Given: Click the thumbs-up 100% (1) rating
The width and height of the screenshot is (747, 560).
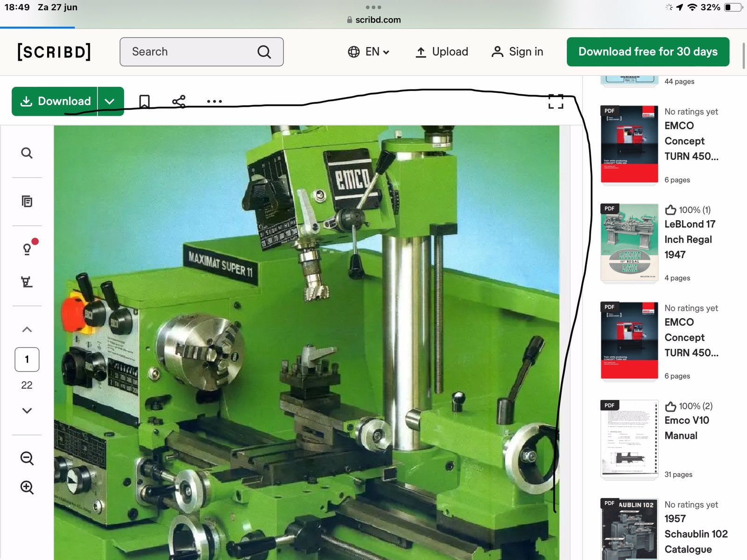Looking at the screenshot, I should [688, 210].
